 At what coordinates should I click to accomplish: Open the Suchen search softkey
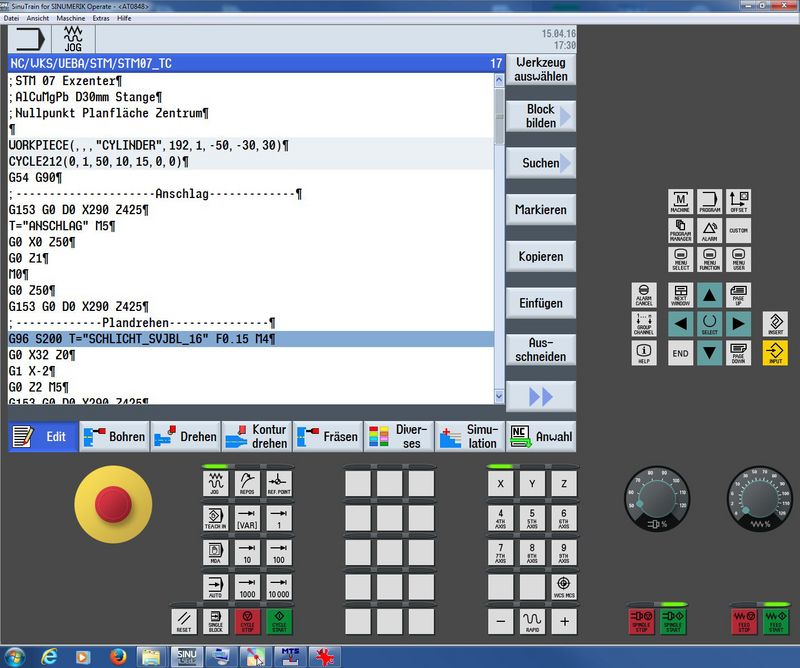pos(540,163)
